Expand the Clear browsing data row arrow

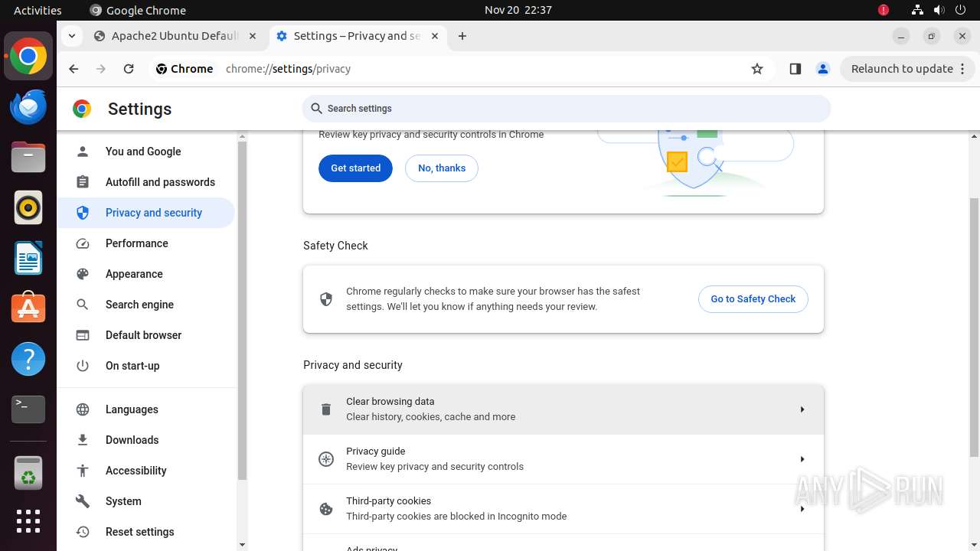click(802, 409)
